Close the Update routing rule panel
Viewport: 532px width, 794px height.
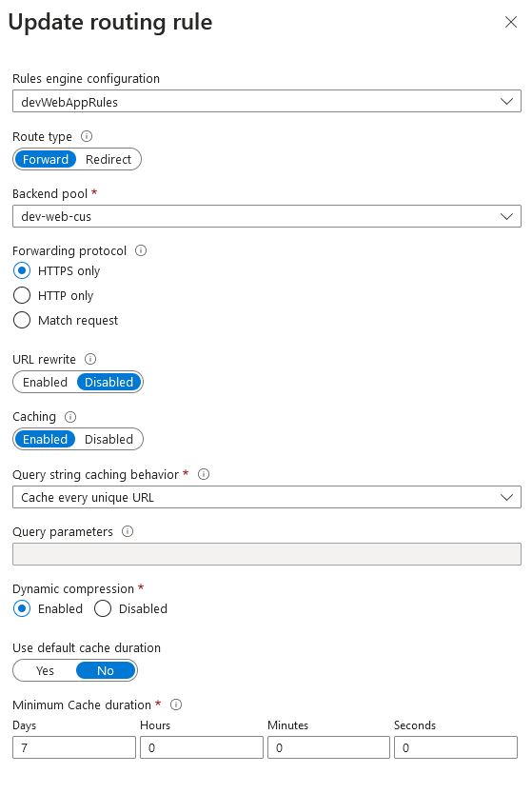[x=511, y=22]
